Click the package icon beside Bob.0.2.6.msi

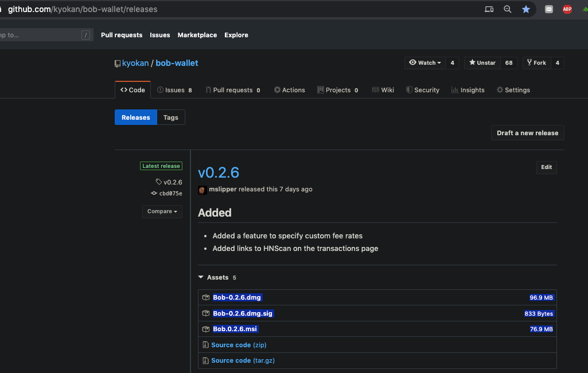click(205, 329)
